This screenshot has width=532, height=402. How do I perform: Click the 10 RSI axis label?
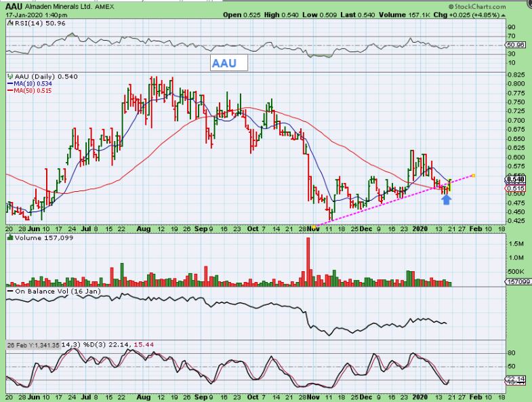coord(511,63)
